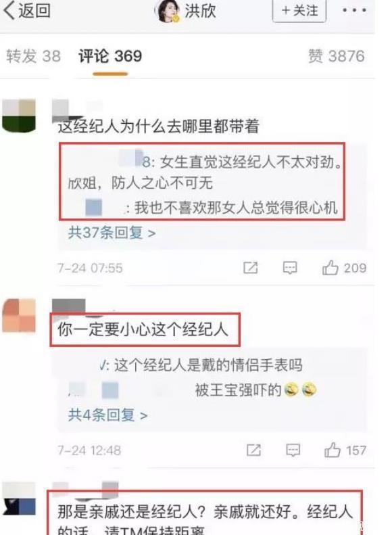Reply to the 7-24 07:55 comment
The width and height of the screenshot is (392, 535).
coord(290,268)
